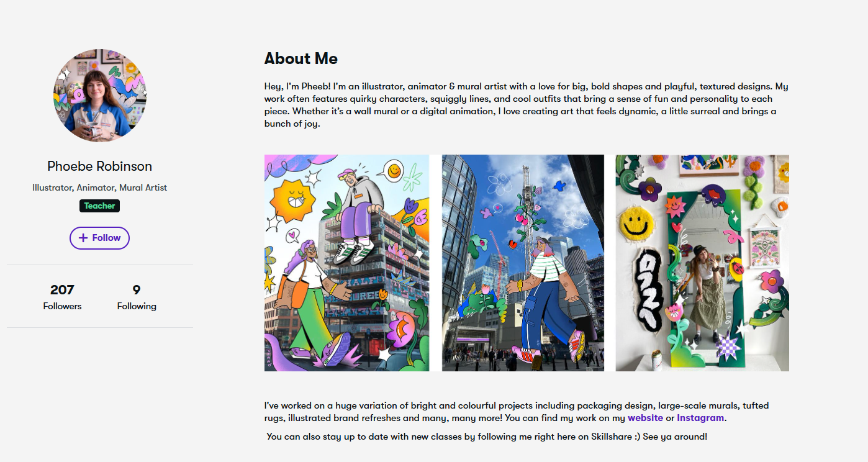This screenshot has width=868, height=462.
Task: Select the About Me heading
Action: coord(301,58)
